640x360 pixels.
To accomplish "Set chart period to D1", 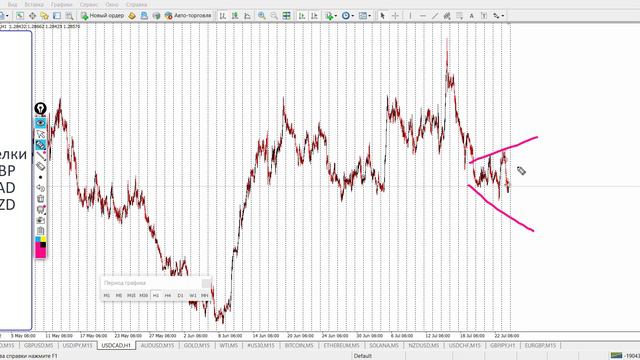I will tap(180, 295).
